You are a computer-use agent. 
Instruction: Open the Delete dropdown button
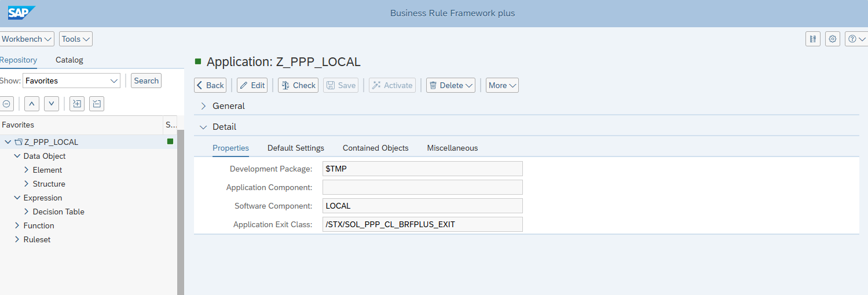pos(451,85)
